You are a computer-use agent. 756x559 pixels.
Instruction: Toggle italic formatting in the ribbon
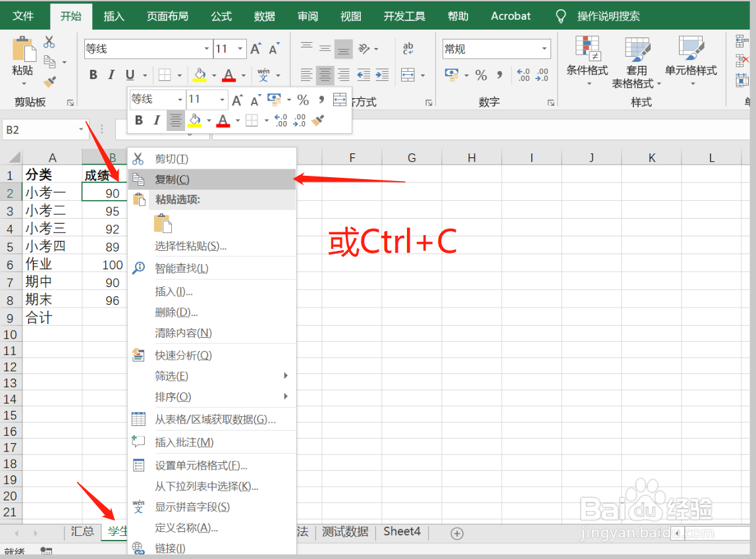click(x=111, y=74)
